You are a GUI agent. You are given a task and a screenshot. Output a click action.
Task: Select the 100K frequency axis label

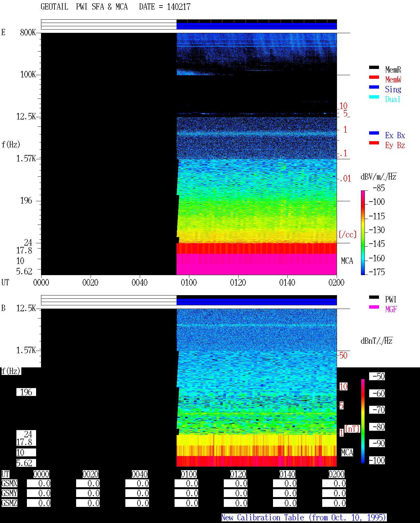(28, 74)
